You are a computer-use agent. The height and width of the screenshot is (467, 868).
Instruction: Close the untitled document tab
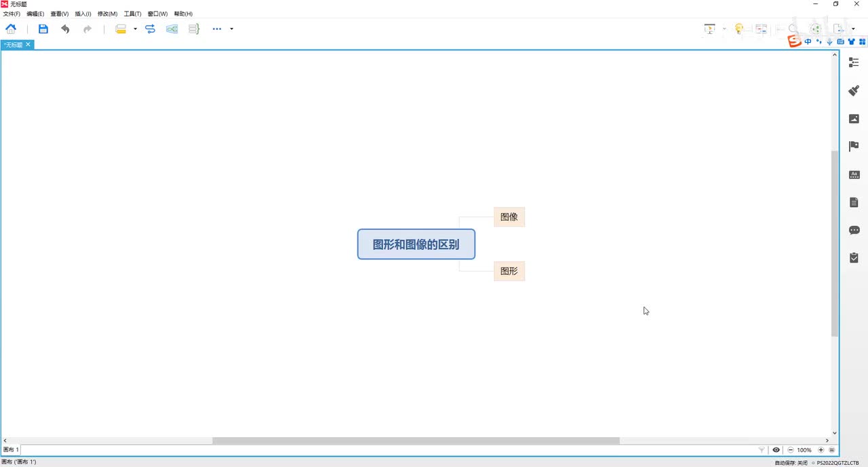[x=28, y=45]
